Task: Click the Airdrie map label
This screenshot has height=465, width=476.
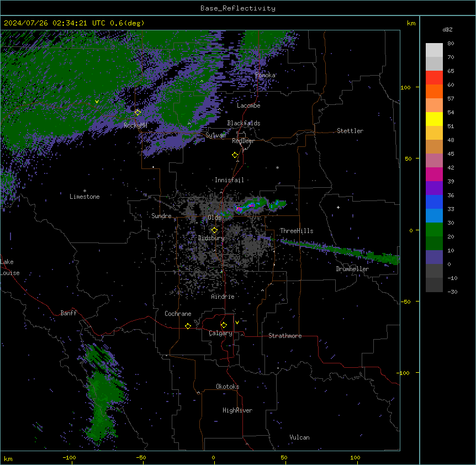Action: (x=223, y=297)
